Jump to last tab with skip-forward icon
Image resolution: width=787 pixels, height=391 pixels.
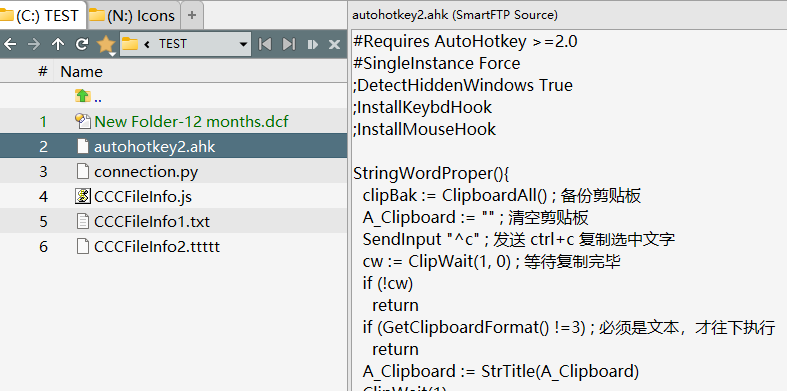click(289, 44)
